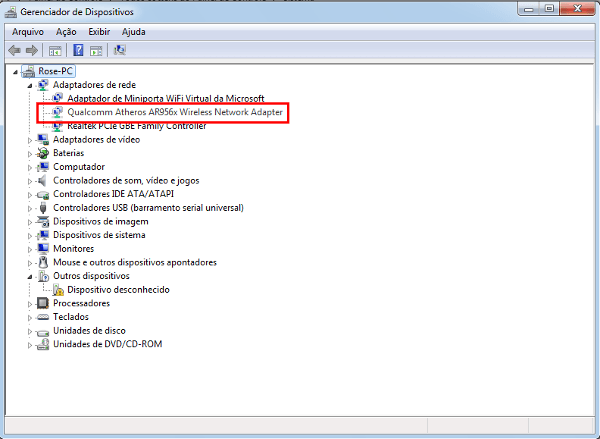Toggle the action pane toolbar icon
The image size is (600, 439).
pyautogui.click(x=96, y=50)
